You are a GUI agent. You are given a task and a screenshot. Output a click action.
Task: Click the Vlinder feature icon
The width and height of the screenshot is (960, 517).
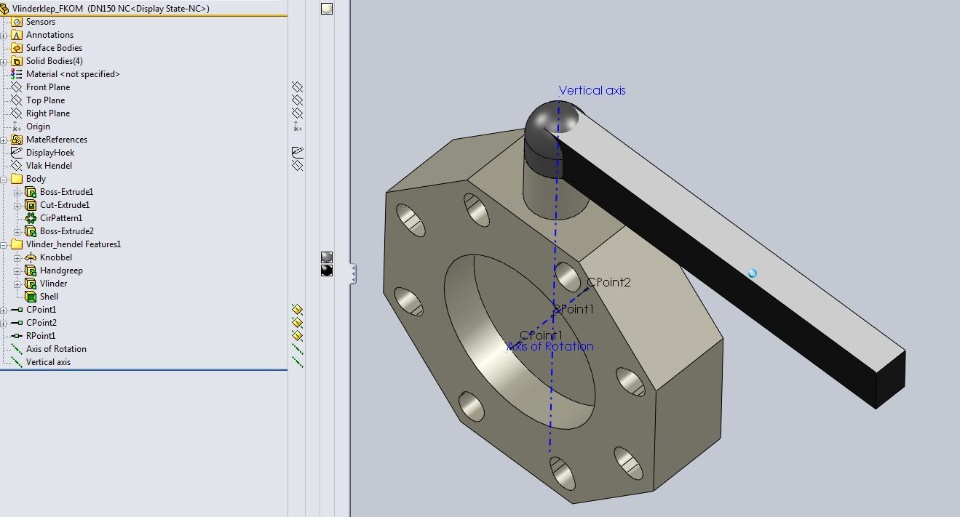point(31,284)
